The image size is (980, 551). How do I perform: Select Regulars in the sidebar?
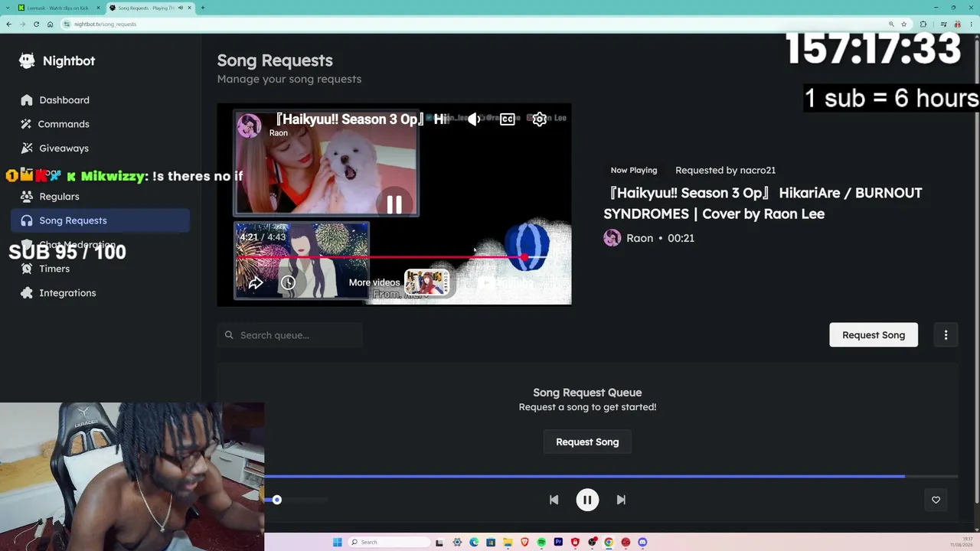click(100, 197)
